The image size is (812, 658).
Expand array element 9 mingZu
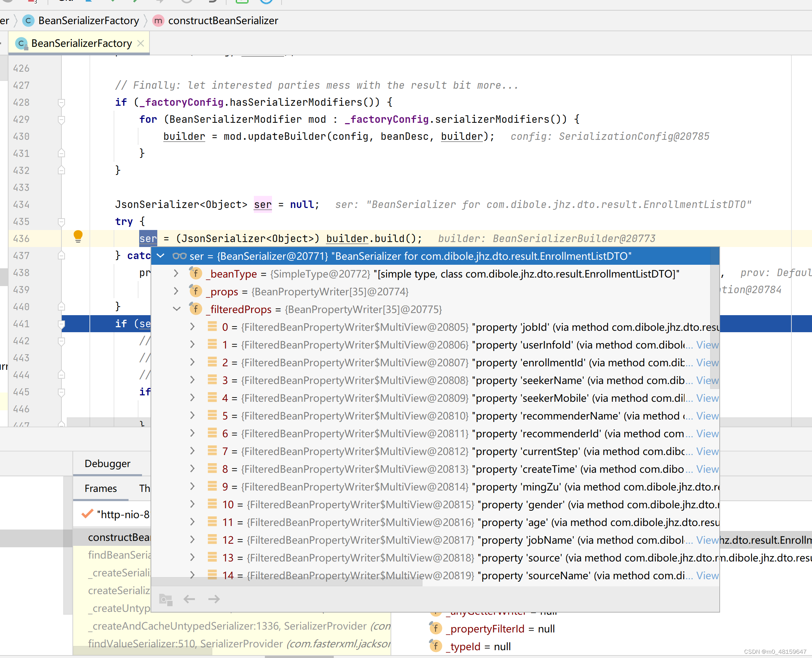(192, 487)
